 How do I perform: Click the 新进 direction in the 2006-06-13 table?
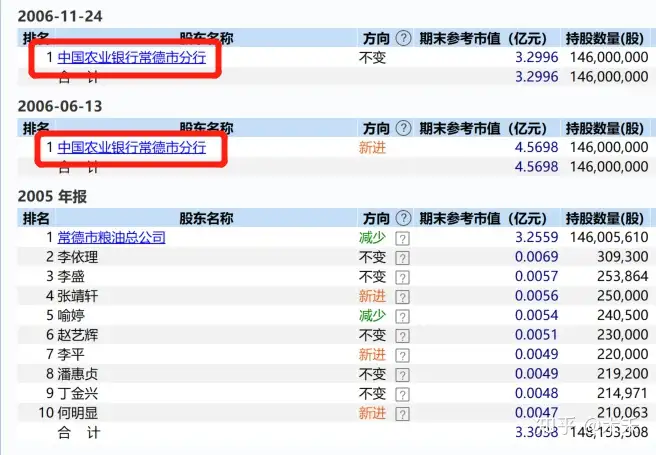click(372, 148)
